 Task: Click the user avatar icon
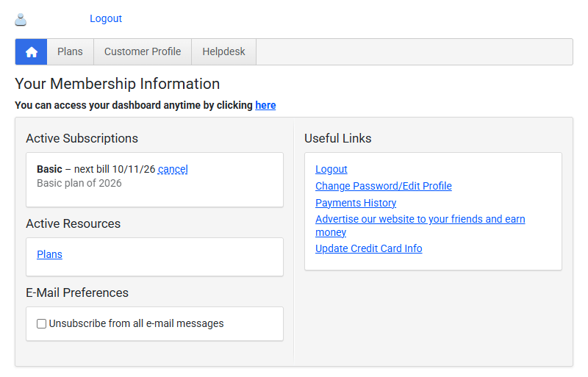tap(21, 20)
